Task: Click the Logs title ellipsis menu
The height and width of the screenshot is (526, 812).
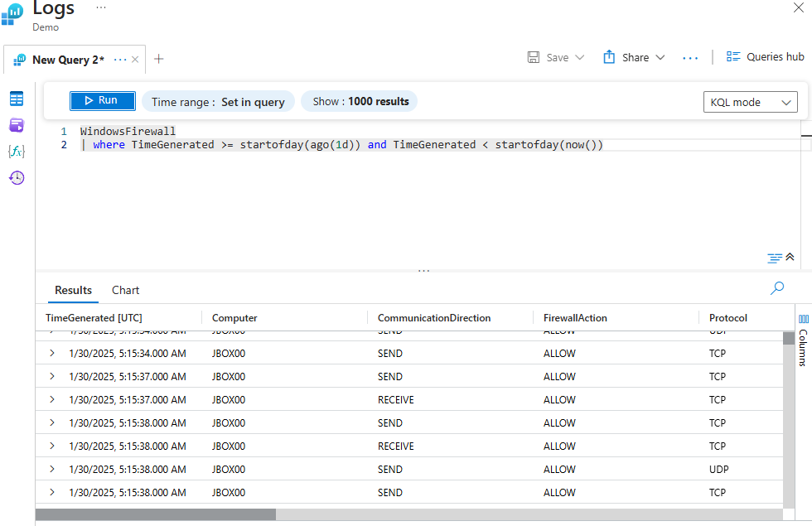Action: (101, 7)
